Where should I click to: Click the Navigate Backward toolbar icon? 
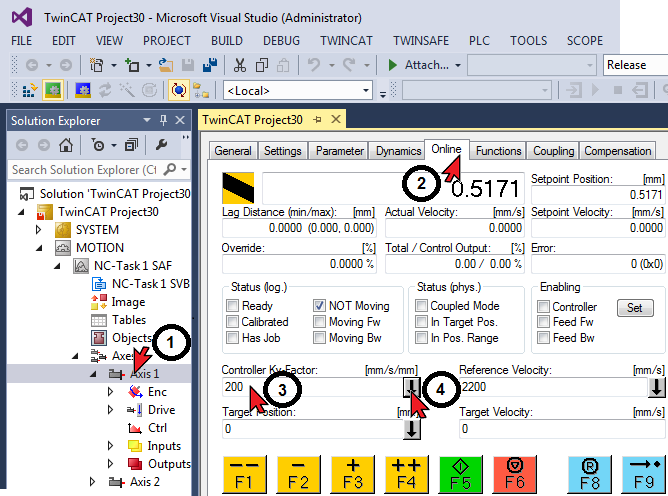(x=32, y=65)
